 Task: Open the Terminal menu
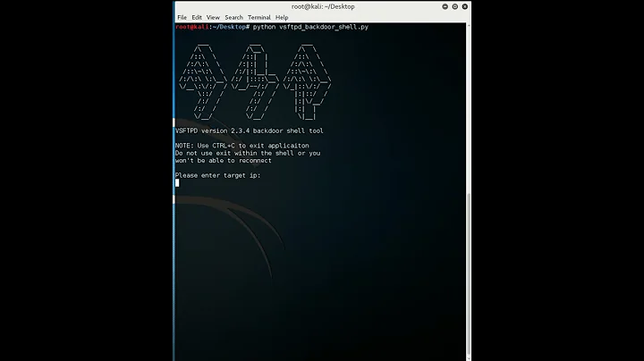(x=259, y=17)
